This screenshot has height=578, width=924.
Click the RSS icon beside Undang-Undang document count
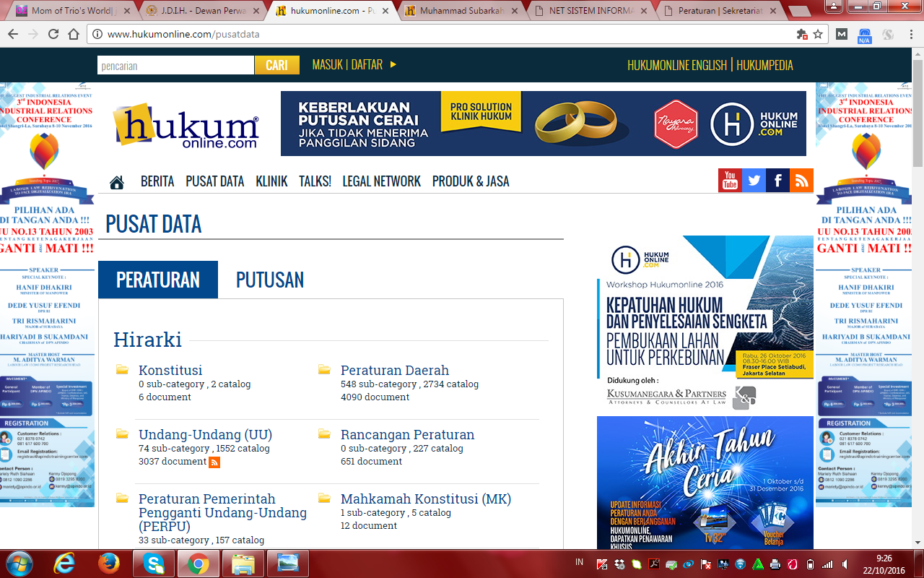pyautogui.click(x=214, y=462)
